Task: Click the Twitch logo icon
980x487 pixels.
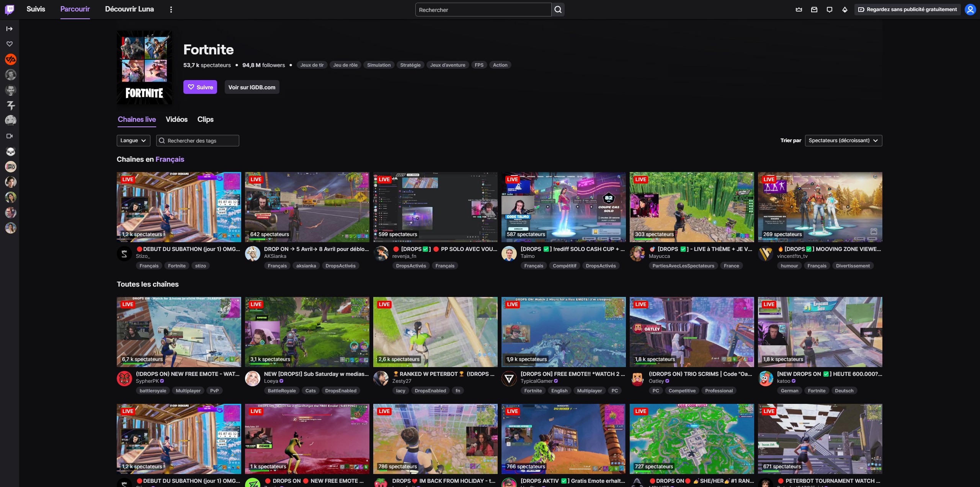Action: (9, 10)
